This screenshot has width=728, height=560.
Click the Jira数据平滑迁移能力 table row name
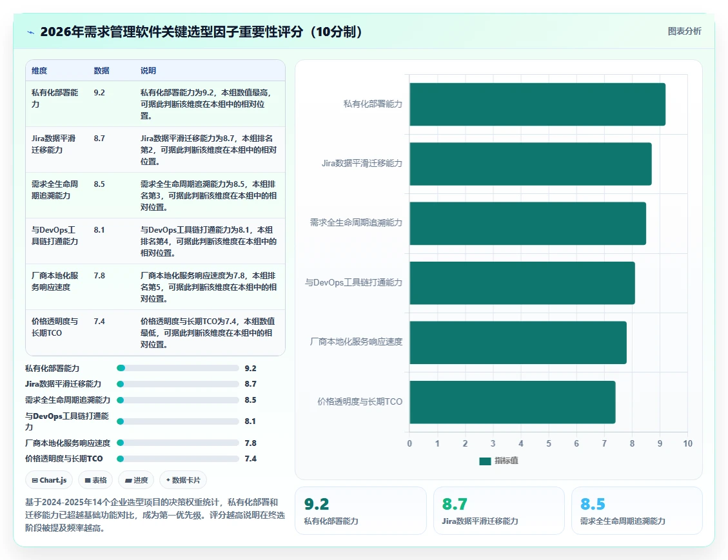(x=54, y=144)
